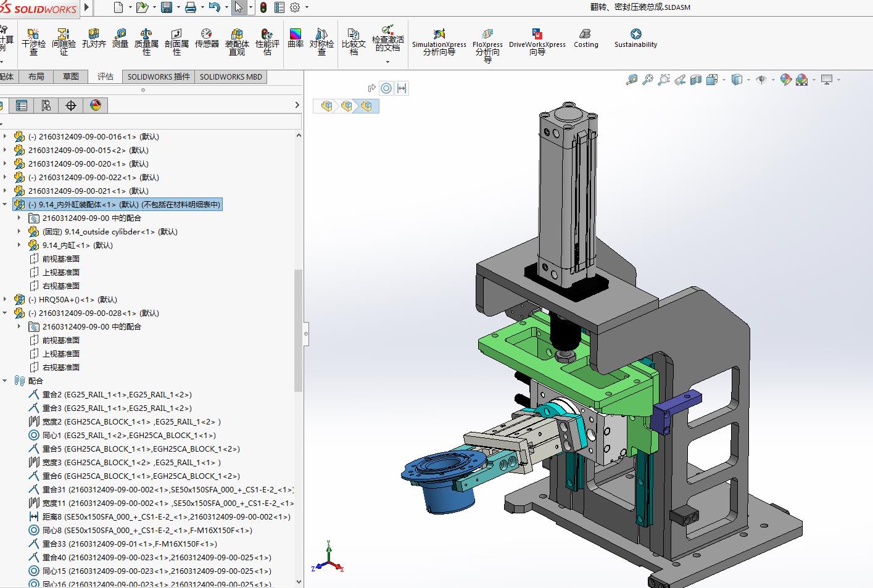
Task: Run the 对称检查 symmetry check
Action: 321,41
